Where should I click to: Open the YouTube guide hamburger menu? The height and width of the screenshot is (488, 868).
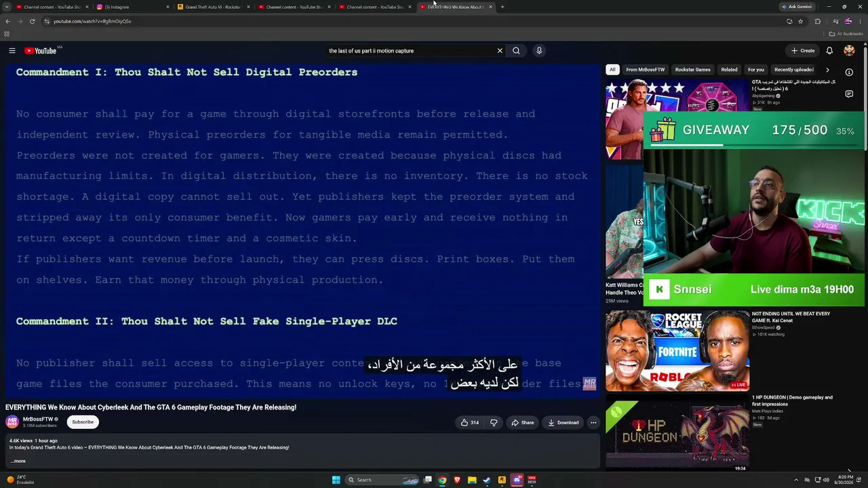pyautogui.click(x=12, y=51)
